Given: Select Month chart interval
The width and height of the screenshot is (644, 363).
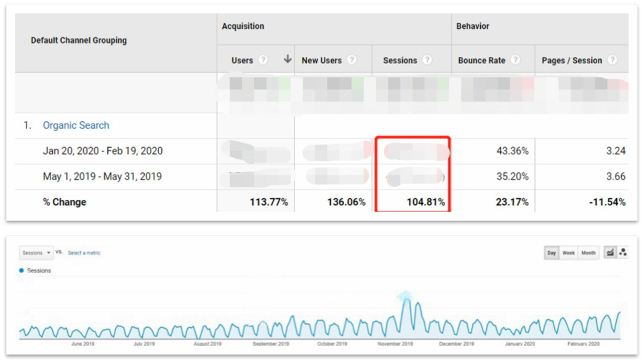Looking at the screenshot, I should pyautogui.click(x=588, y=253).
